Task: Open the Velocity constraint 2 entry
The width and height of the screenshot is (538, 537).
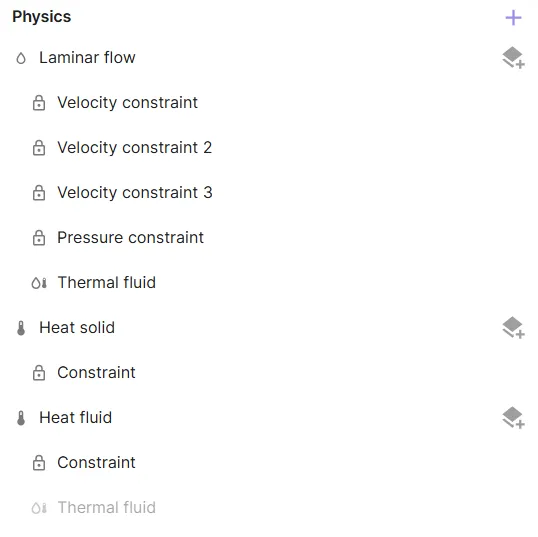Action: click(134, 148)
